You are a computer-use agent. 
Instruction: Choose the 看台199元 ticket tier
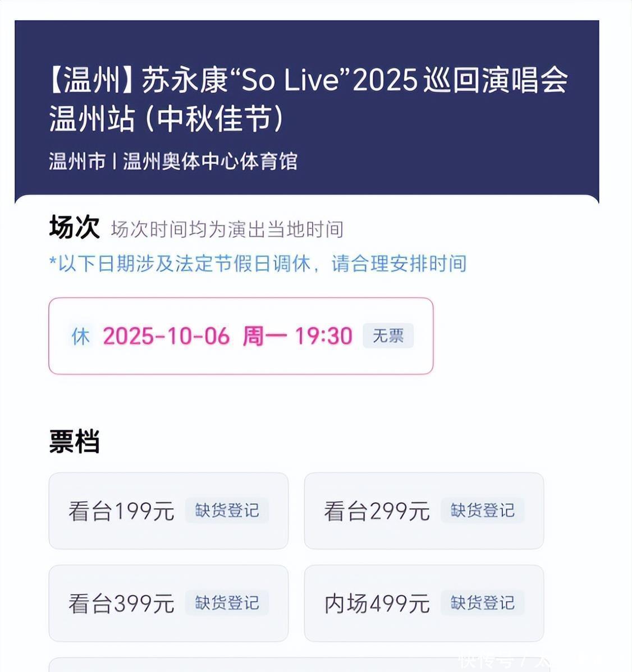click(x=168, y=511)
